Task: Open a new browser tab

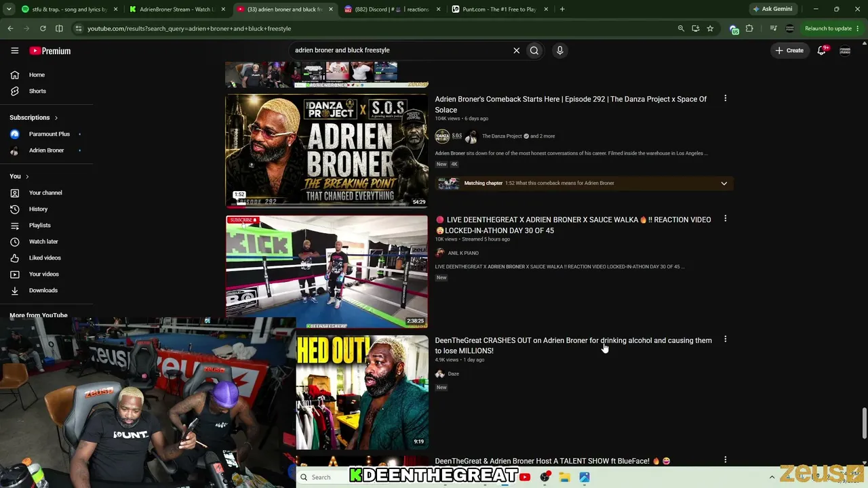Action: 562,9
